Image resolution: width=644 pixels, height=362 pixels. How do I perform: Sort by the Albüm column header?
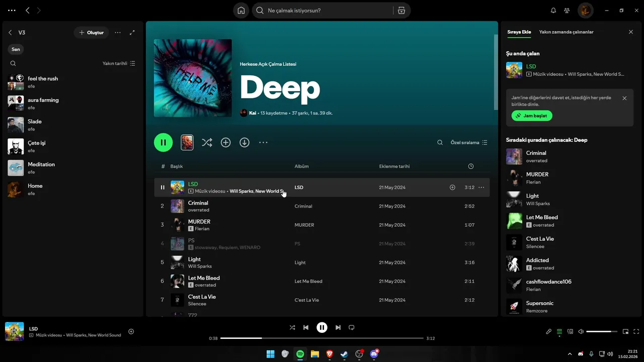pos(302,166)
